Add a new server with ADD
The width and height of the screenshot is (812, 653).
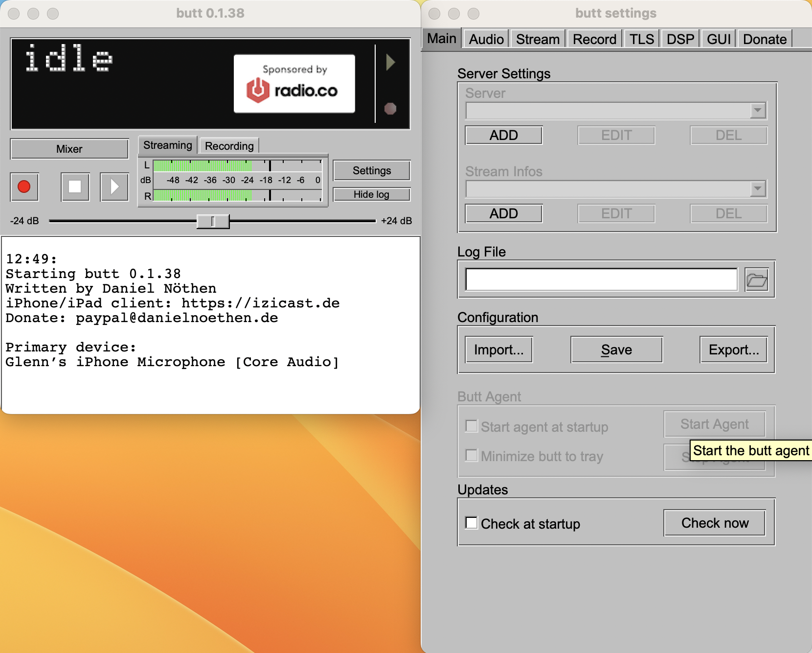click(x=504, y=135)
